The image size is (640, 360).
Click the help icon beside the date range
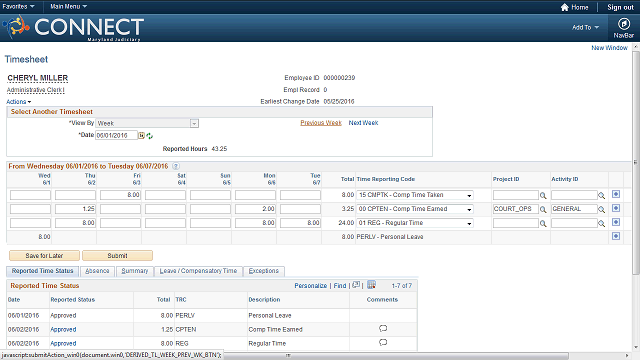click(176, 166)
